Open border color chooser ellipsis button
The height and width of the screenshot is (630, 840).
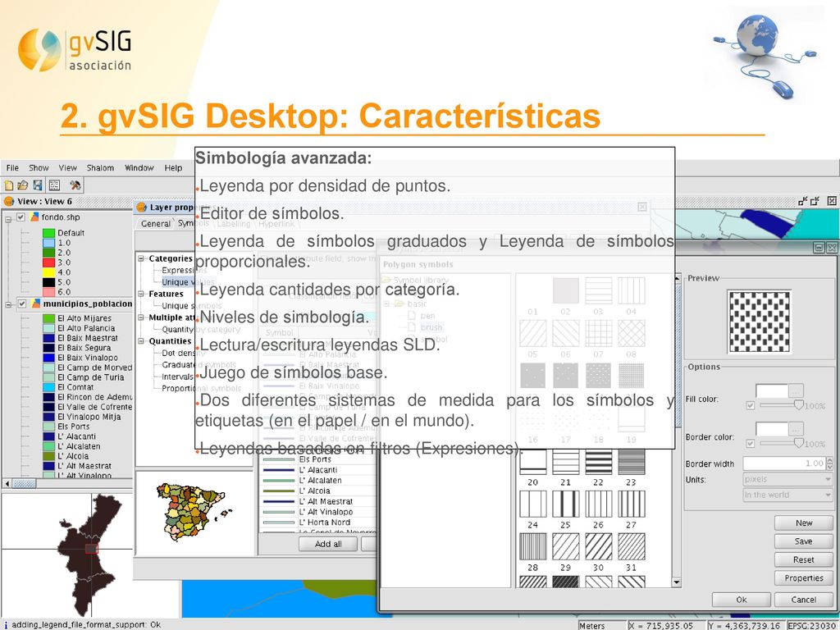796,428
